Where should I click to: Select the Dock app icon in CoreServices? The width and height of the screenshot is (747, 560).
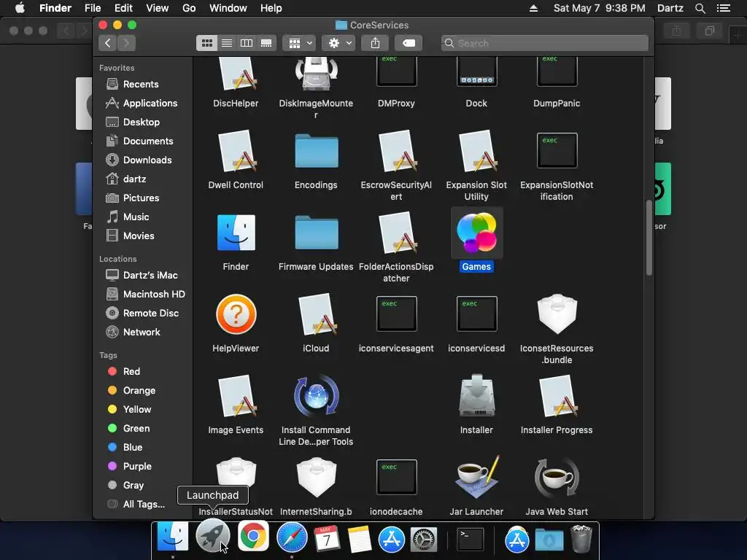pyautogui.click(x=476, y=71)
